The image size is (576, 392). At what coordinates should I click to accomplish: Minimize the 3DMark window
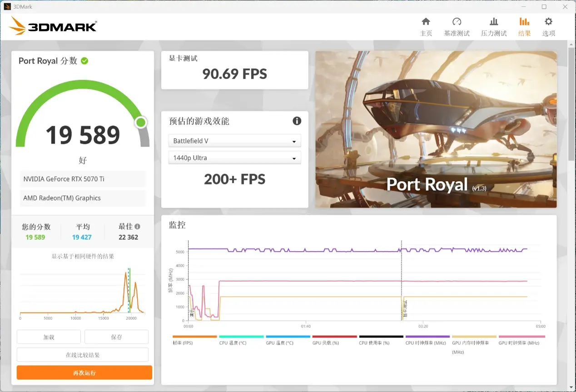coord(523,7)
